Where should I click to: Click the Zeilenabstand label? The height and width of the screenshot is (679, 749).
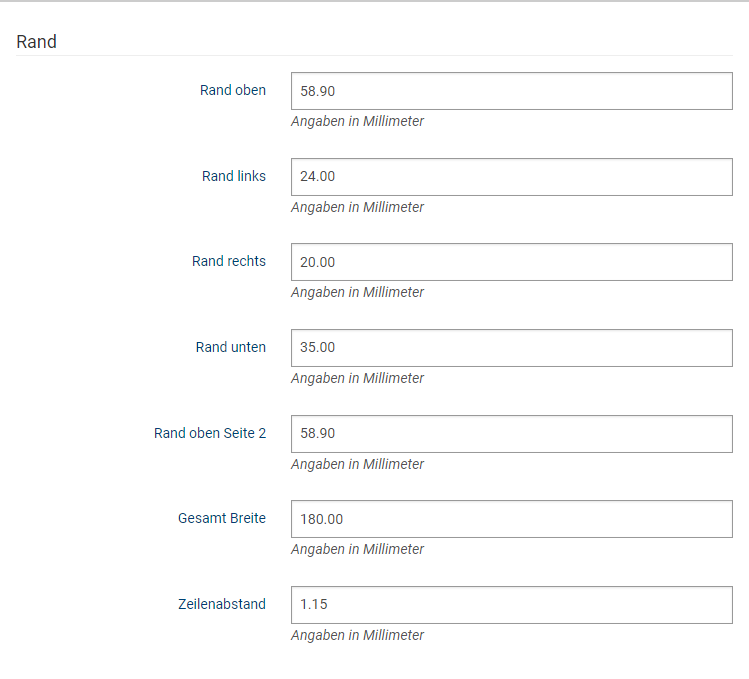[x=222, y=604]
